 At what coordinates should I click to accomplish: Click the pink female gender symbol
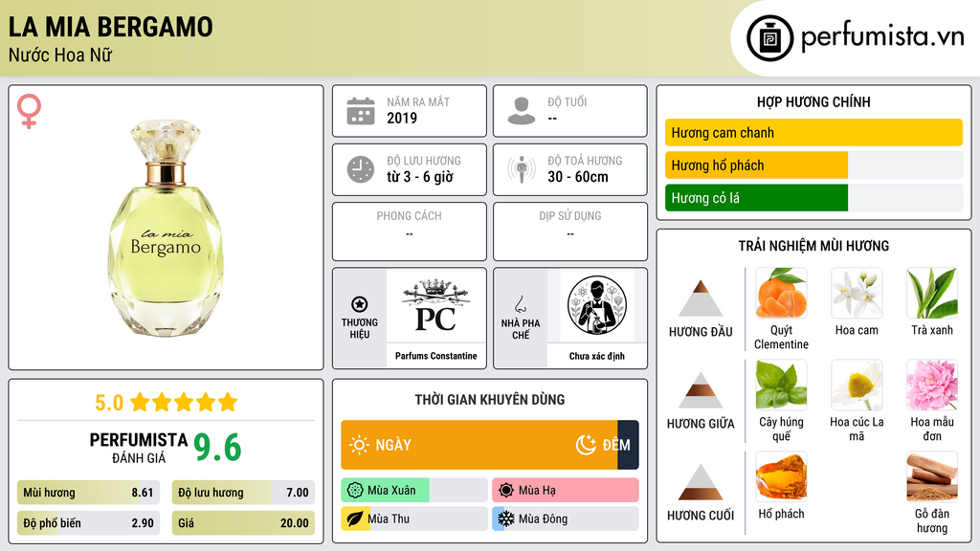click(29, 111)
